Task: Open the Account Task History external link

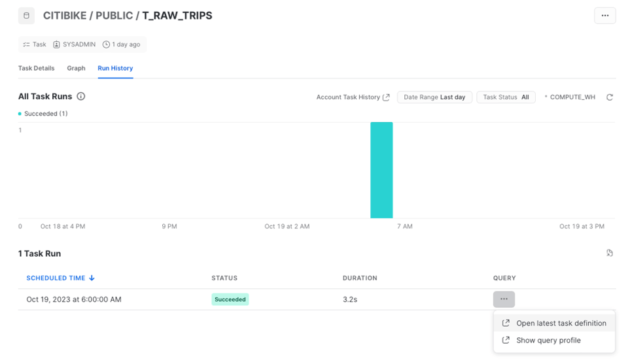Action: 353,97
